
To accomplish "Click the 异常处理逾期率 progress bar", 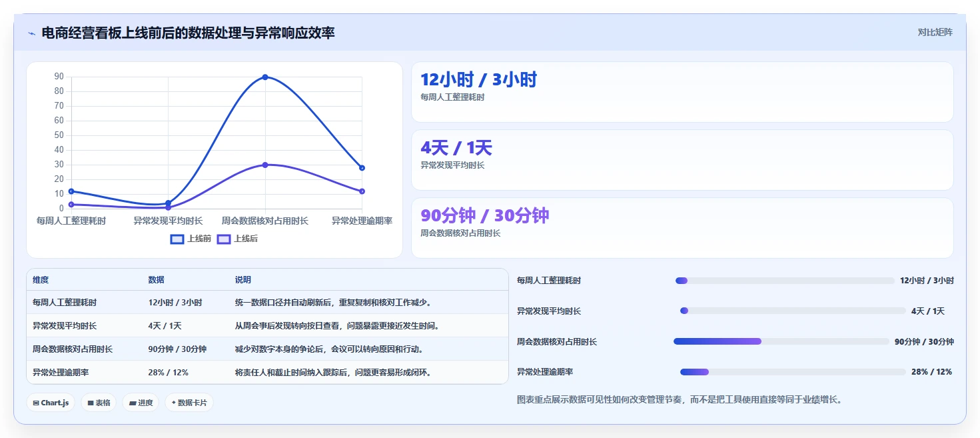I will 793,372.
